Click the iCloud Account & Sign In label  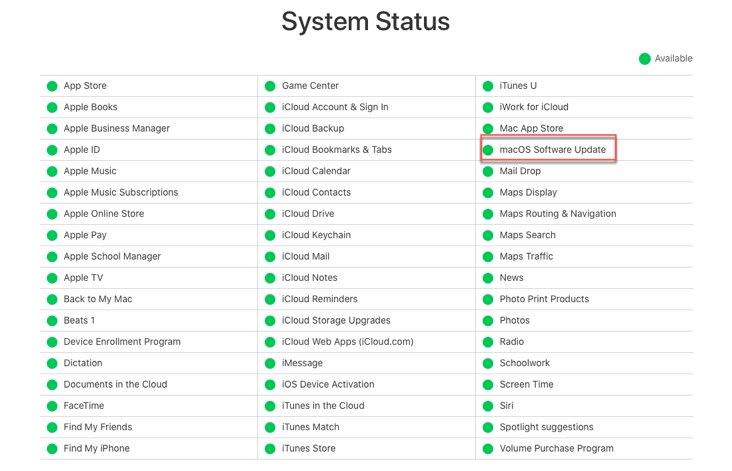click(x=335, y=107)
